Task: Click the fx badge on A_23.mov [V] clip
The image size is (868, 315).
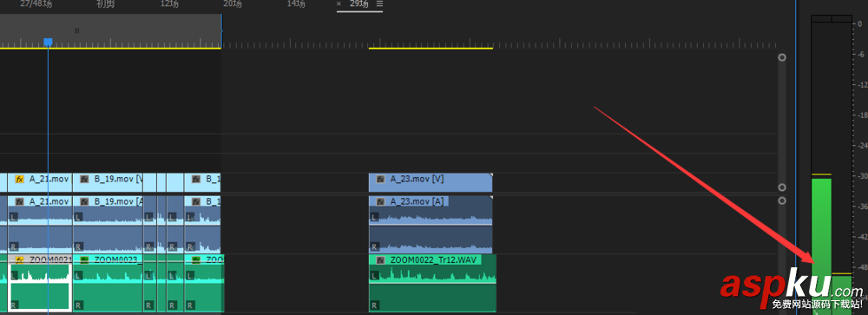Action: [x=381, y=180]
